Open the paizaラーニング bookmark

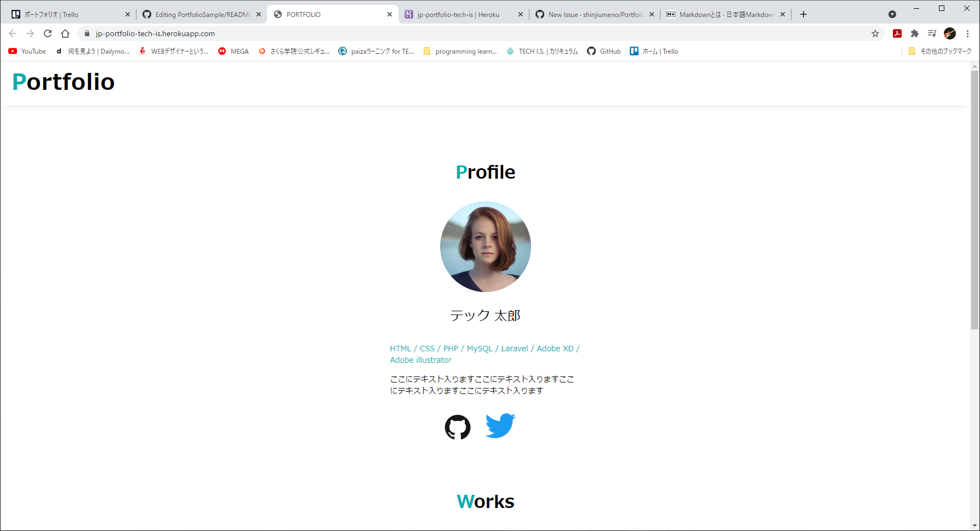pyautogui.click(x=376, y=51)
